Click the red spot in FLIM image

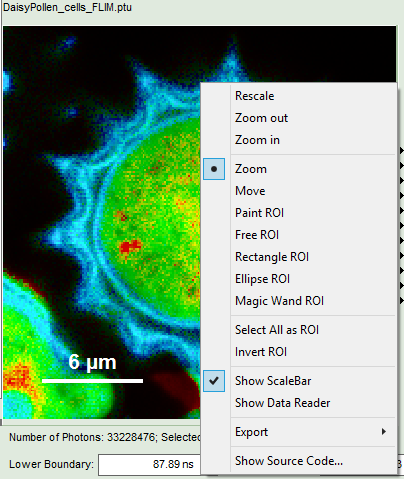pyautogui.click(x=130, y=247)
